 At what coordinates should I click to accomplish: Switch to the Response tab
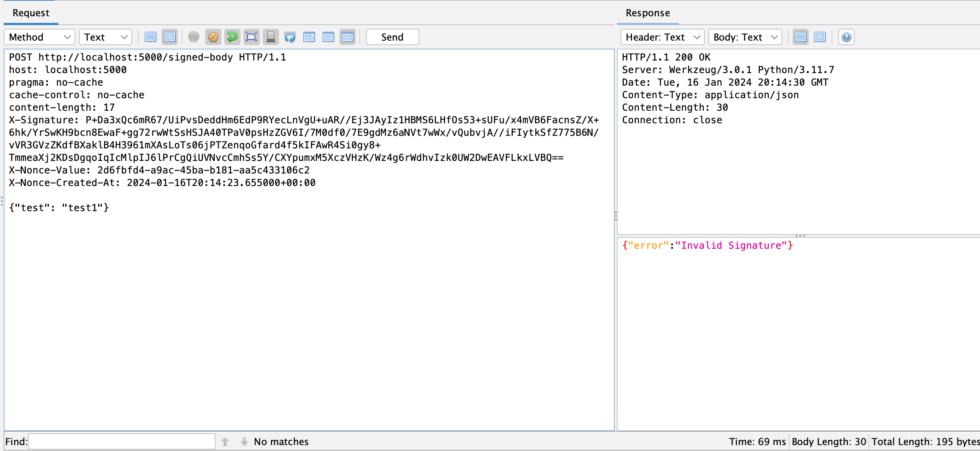(648, 13)
